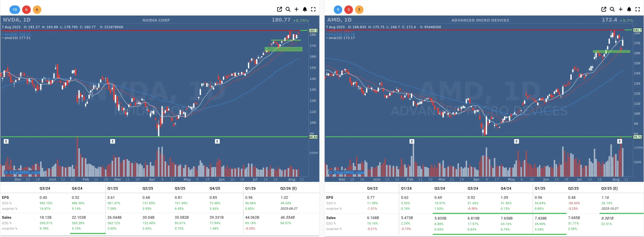Click NVDA estimated EPS value 1.02

(284, 198)
